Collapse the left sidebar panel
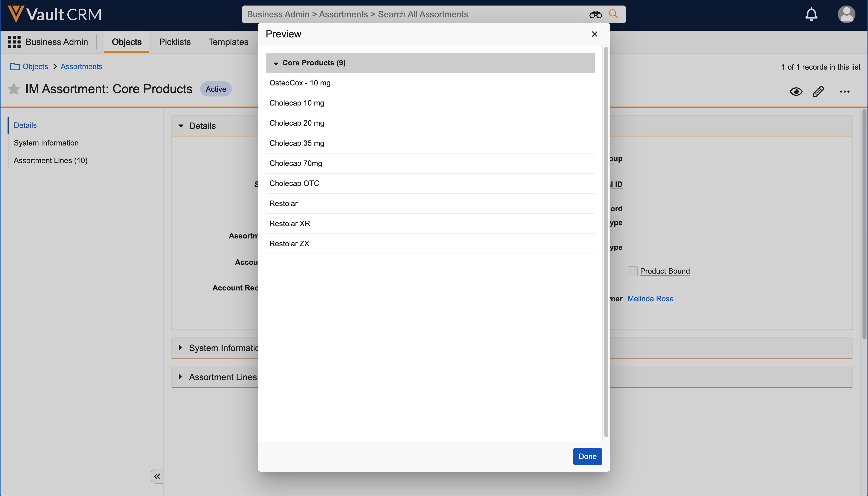The height and width of the screenshot is (496, 868). pos(157,476)
